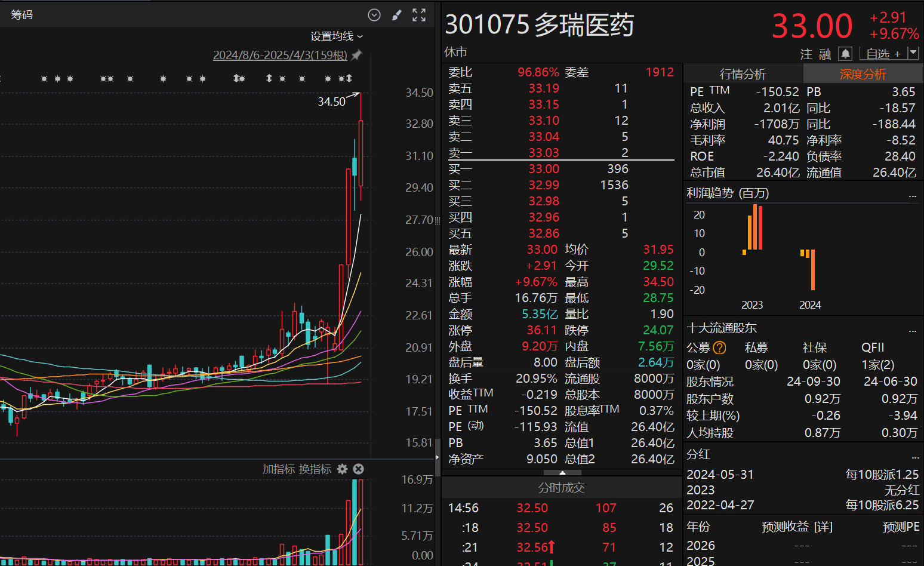Select the paintbrush drawing tool icon

(396, 15)
